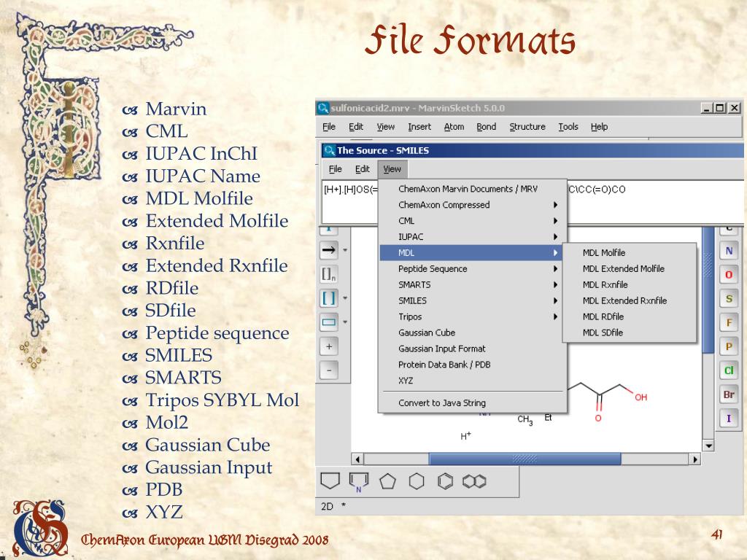This screenshot has height=560, width=747.
Task: Click the OH group in the molecule
Action: tap(640, 397)
